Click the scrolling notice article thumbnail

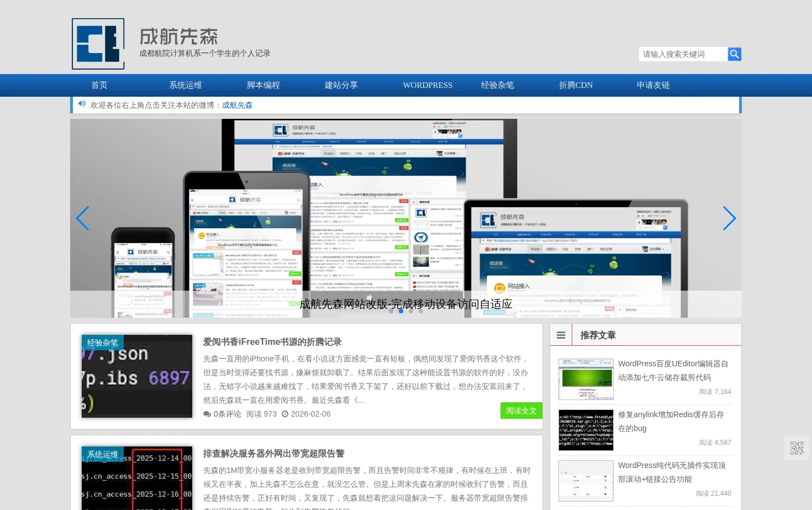[x=586, y=481]
